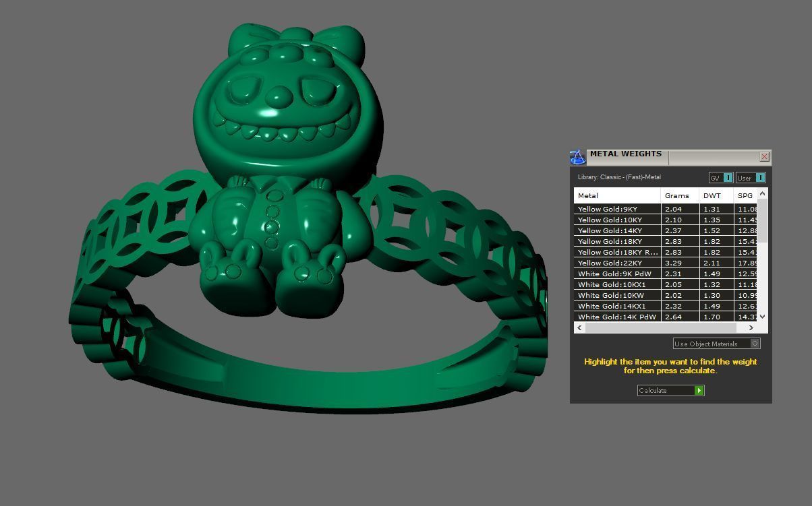Select the Yellow Gold:9KY row
The height and width of the screenshot is (506, 812).
click(666, 209)
